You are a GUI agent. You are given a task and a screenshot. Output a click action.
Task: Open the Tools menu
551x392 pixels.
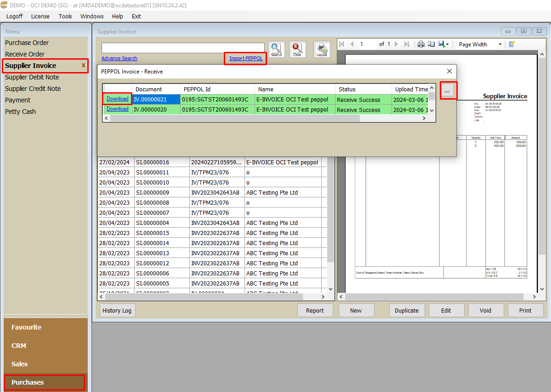click(x=65, y=16)
